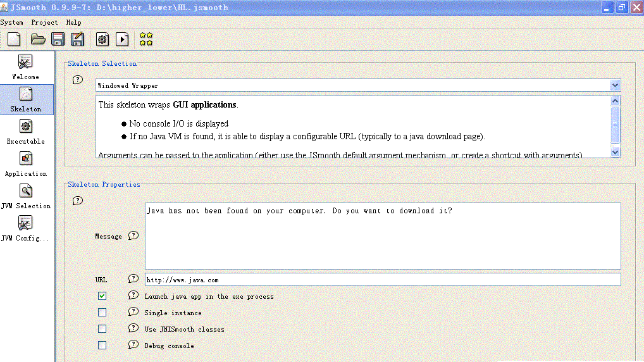Uncheck Launch java app in the exe process

coord(102,296)
